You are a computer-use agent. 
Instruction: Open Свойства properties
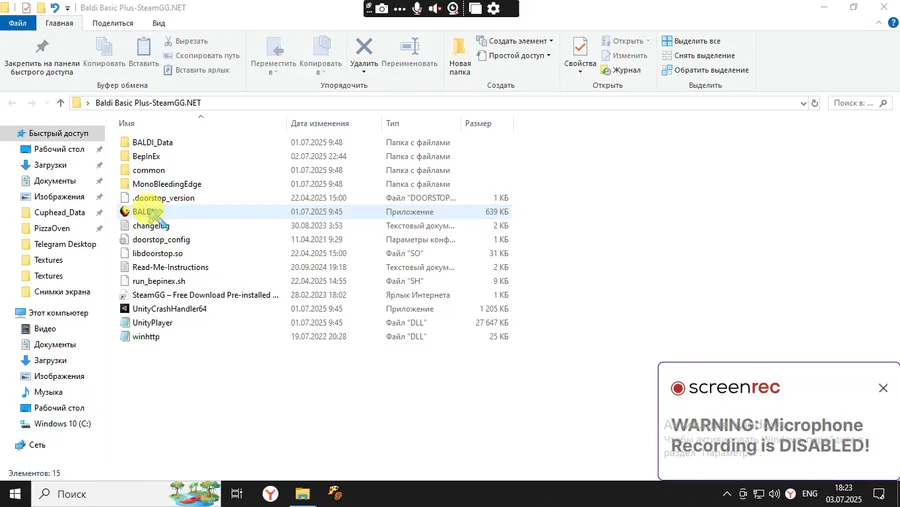(x=580, y=55)
